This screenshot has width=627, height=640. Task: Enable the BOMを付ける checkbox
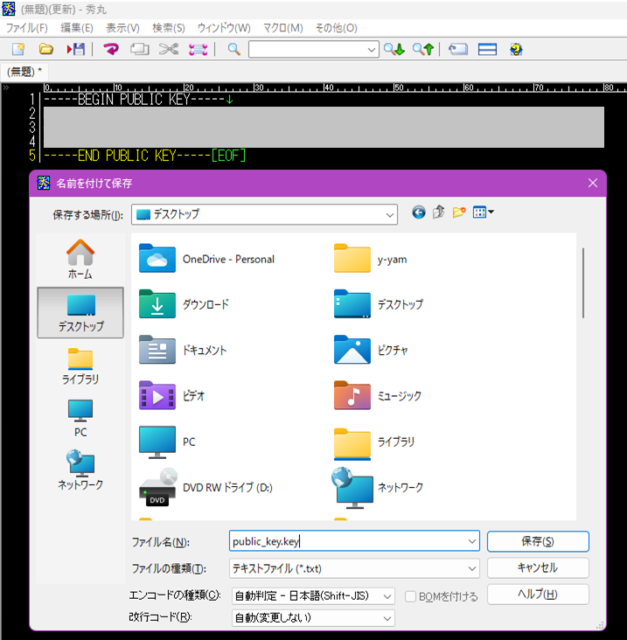tap(412, 596)
